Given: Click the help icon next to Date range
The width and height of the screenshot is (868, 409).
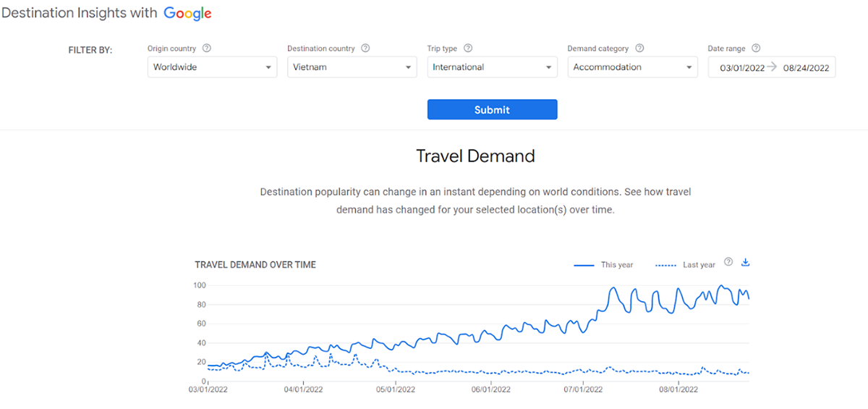Looking at the screenshot, I should (756, 49).
